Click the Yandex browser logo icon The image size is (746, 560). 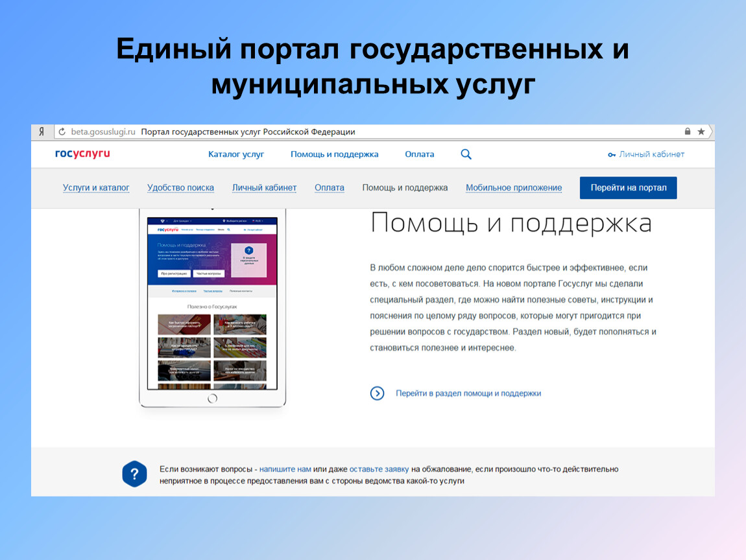click(x=42, y=132)
